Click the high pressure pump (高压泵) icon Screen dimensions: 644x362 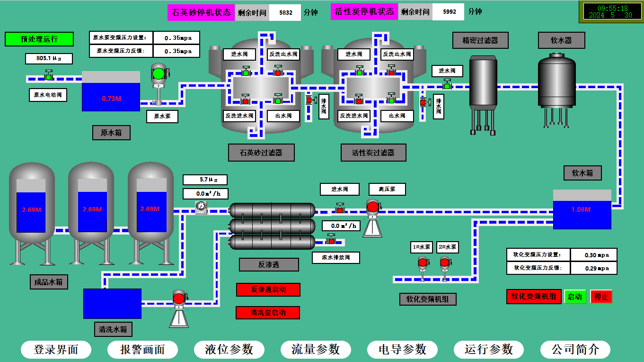pos(373,217)
